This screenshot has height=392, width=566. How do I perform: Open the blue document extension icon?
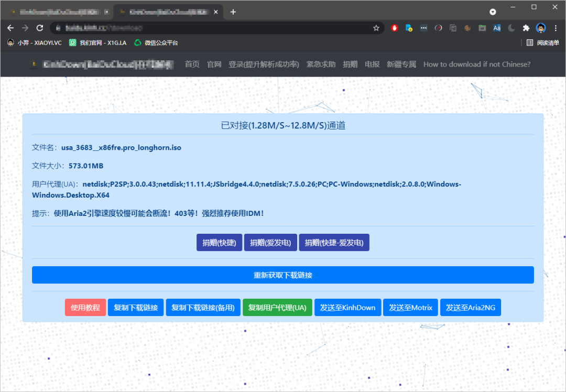click(409, 28)
